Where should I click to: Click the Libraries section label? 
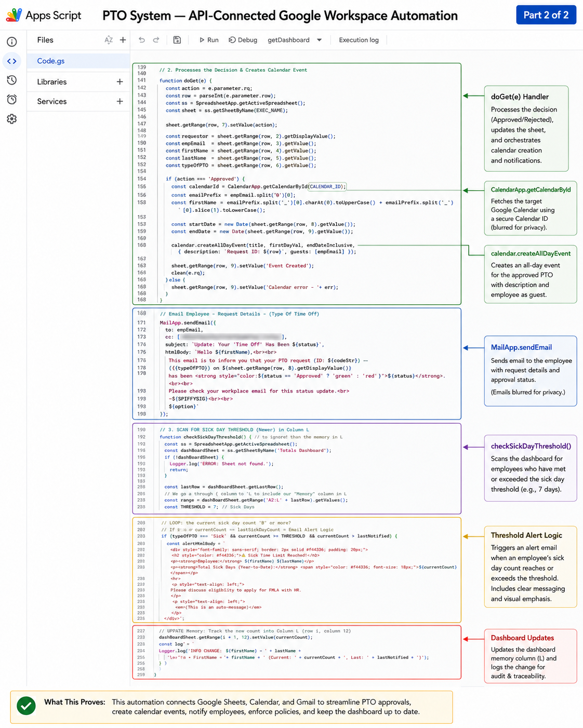pyautogui.click(x=52, y=82)
